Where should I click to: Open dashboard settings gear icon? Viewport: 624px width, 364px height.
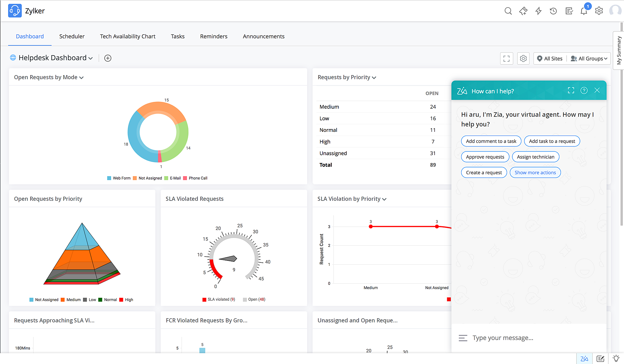pyautogui.click(x=523, y=59)
